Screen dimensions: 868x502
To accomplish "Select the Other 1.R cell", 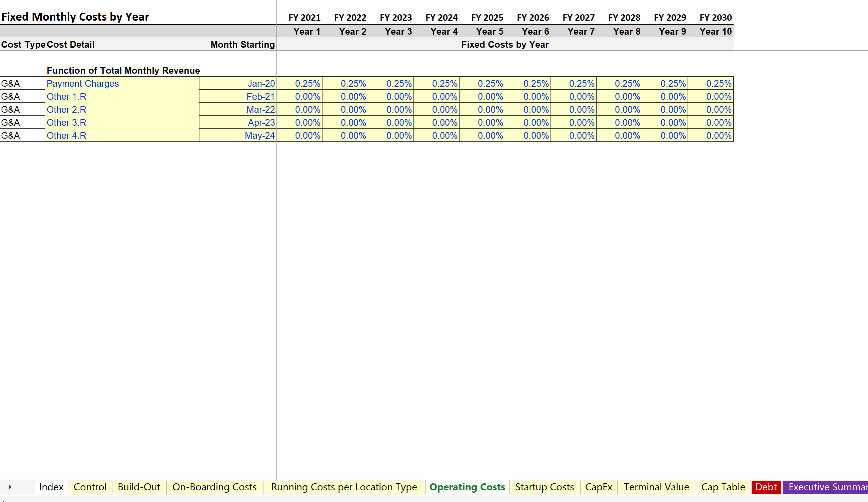I will tap(122, 96).
